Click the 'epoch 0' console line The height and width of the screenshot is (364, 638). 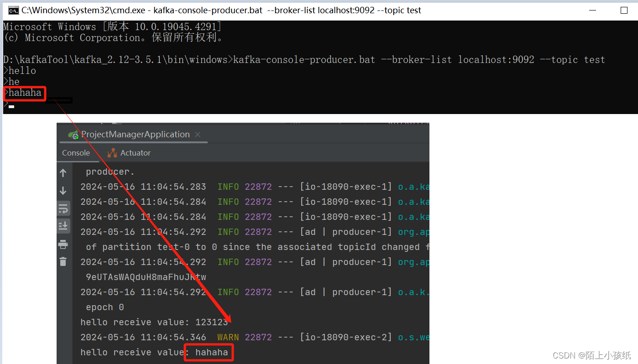(x=105, y=307)
